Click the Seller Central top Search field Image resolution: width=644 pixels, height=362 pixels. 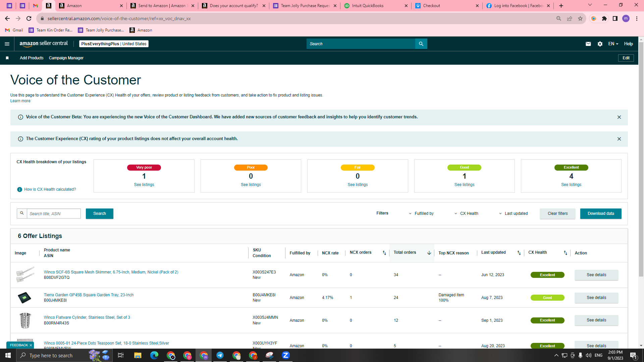361,44
